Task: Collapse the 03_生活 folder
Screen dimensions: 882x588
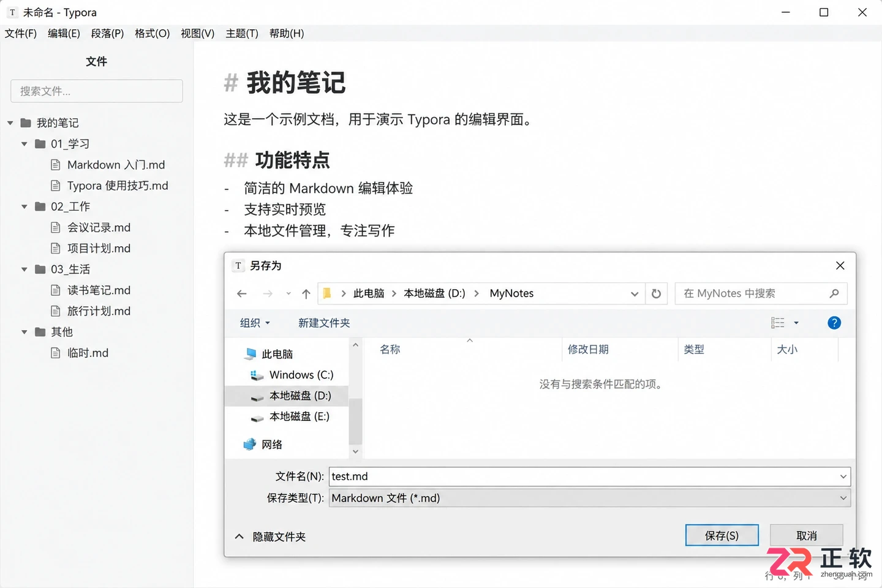Action: 24,269
